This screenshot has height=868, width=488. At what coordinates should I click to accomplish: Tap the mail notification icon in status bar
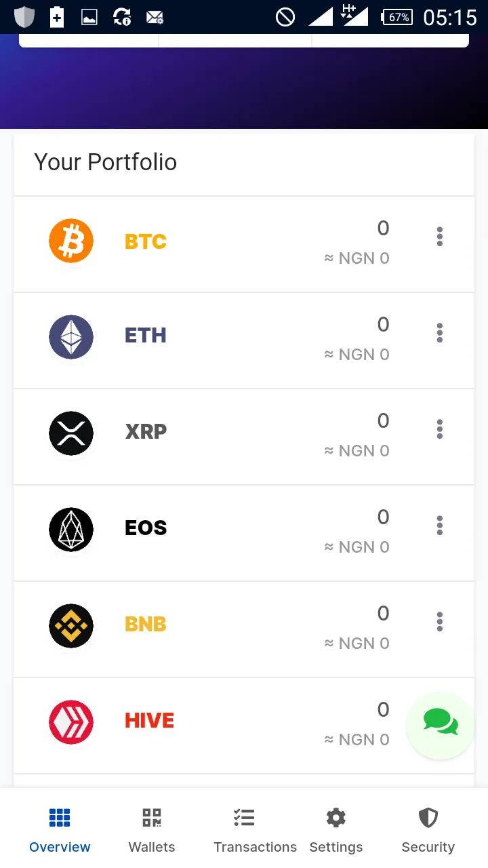pos(155,17)
